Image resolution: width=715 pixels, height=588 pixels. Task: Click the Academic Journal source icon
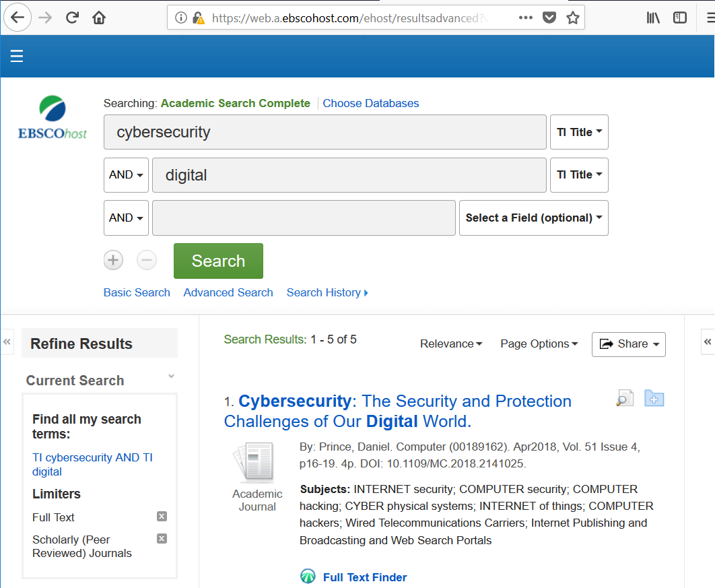tap(257, 462)
